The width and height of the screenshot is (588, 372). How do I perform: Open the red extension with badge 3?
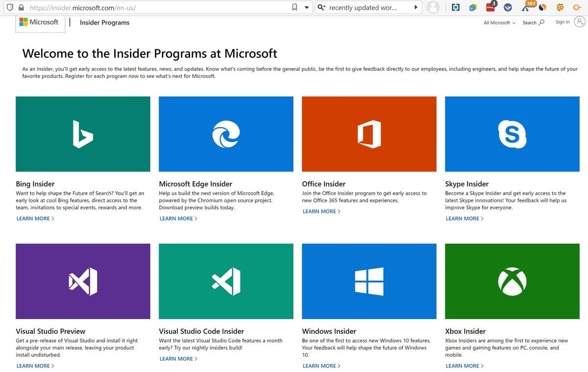click(x=490, y=7)
